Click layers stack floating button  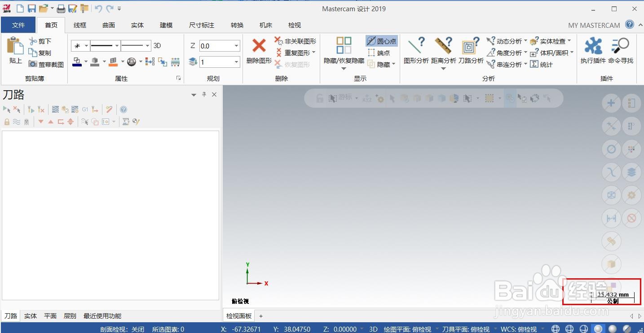(x=631, y=172)
